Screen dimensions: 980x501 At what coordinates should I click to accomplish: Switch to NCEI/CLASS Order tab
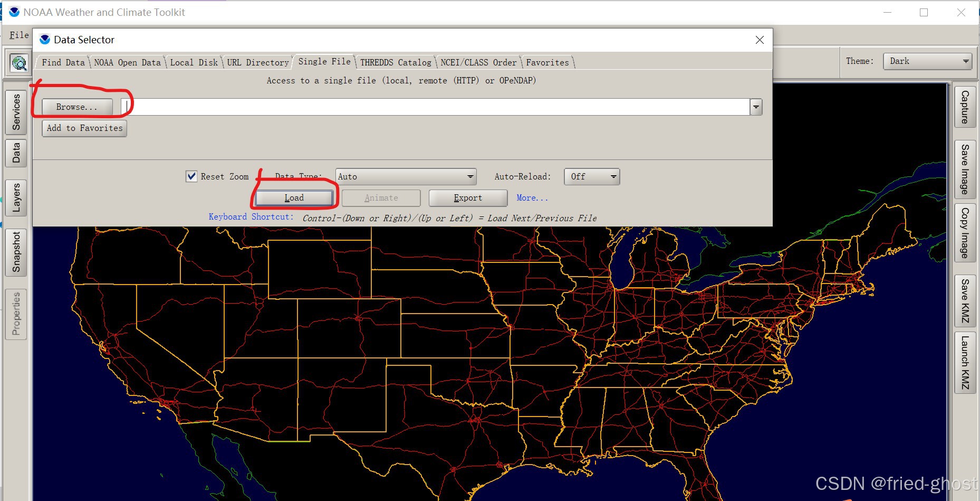pos(478,62)
